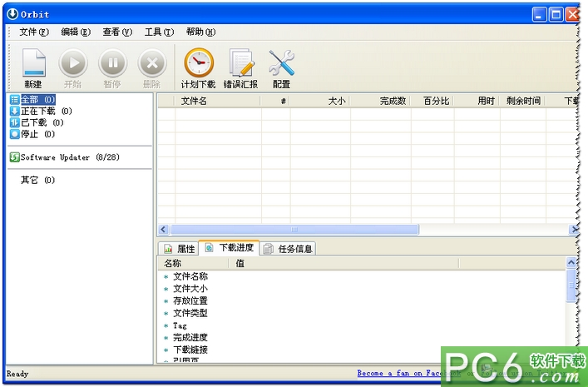Maximize the Orbit window

pos(556,15)
